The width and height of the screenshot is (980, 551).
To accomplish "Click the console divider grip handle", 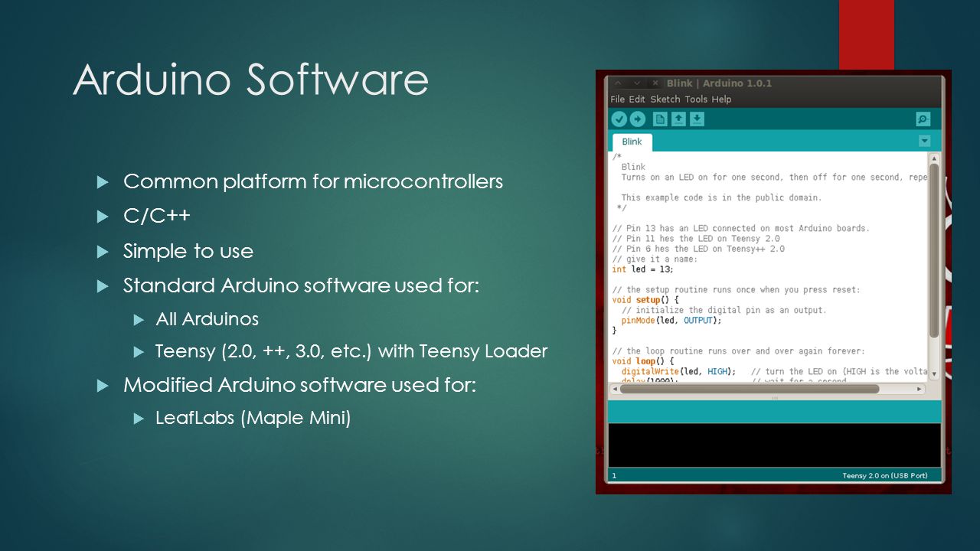I will (x=774, y=398).
